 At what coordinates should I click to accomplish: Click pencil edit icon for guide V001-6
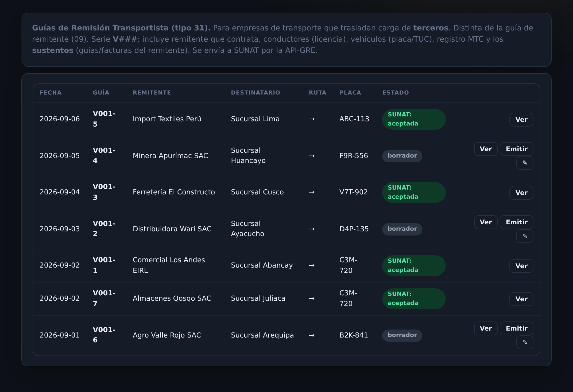click(525, 342)
